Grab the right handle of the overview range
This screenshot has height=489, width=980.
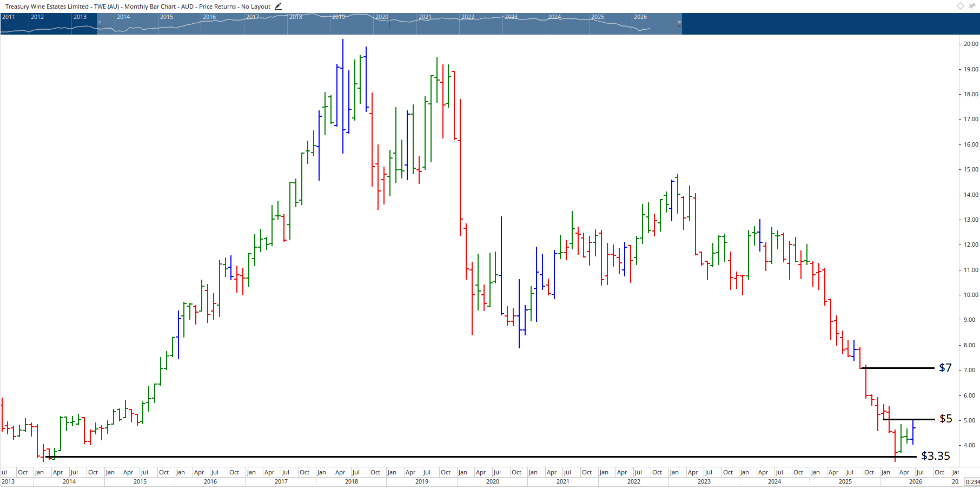[x=679, y=23]
